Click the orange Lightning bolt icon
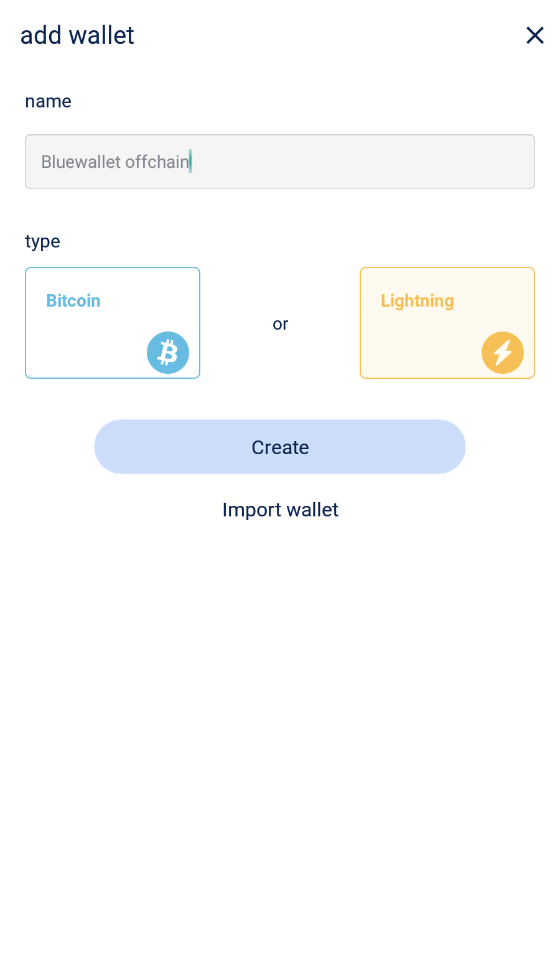Image resolution: width=556 pixels, height=962 pixels. click(x=503, y=353)
